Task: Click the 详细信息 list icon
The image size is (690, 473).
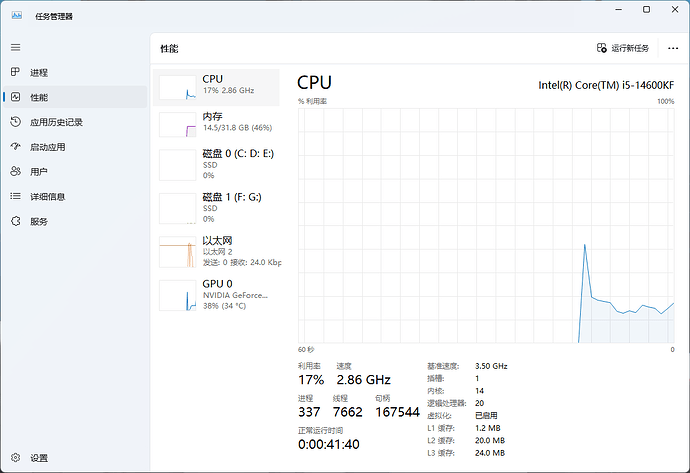Action: click(x=15, y=196)
